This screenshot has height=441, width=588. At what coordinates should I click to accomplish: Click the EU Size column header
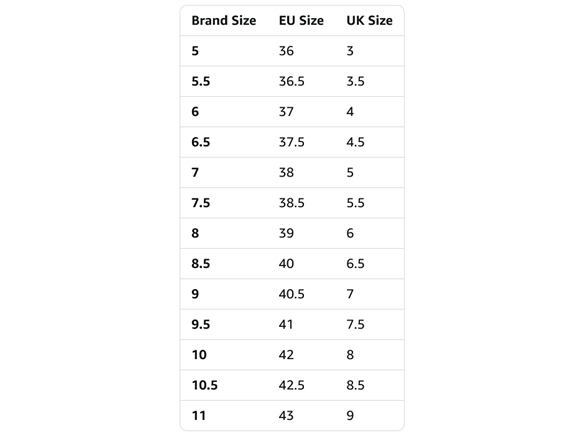click(301, 21)
